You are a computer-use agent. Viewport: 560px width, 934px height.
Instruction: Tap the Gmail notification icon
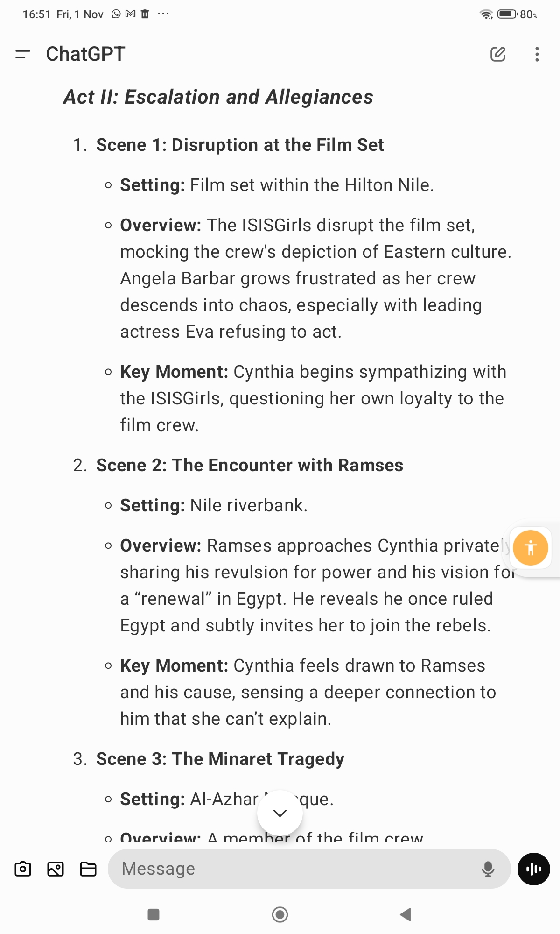[131, 14]
